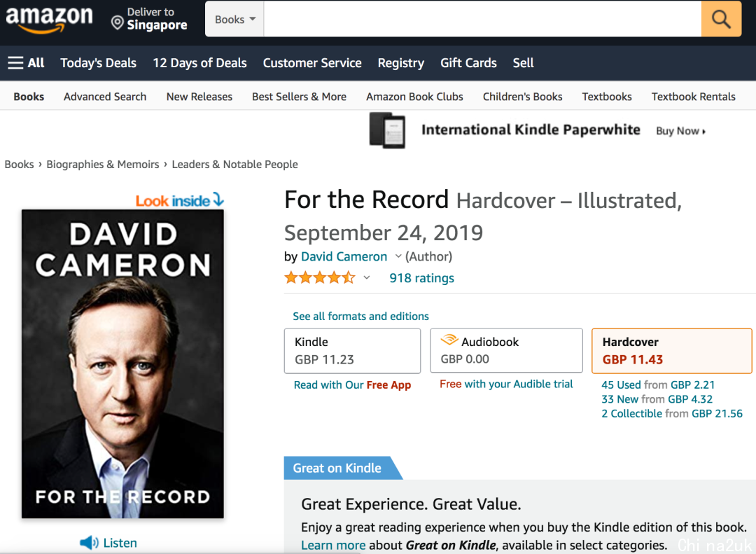This screenshot has height=554, width=756.
Task: Click the Kindle Paperwhite device image
Action: [387, 130]
